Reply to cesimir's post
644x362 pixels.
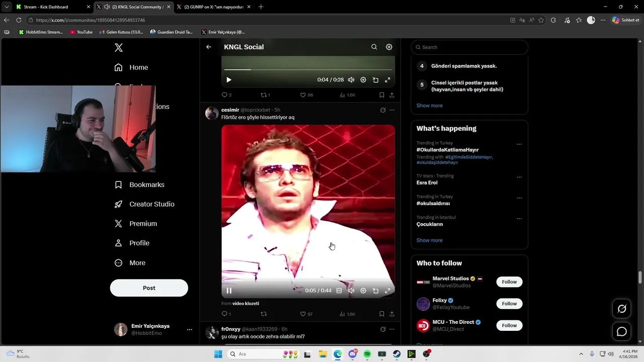(226, 314)
